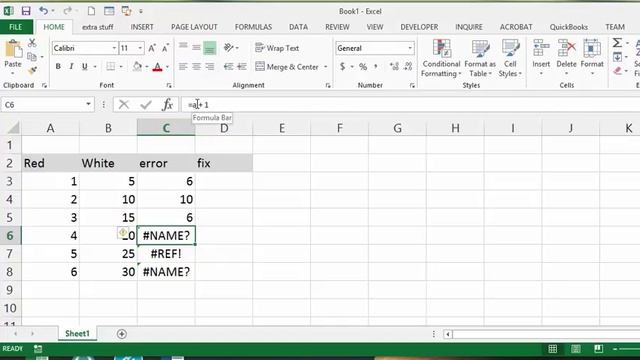Apply accounting dollar format
The image size is (640, 360).
tap(342, 67)
